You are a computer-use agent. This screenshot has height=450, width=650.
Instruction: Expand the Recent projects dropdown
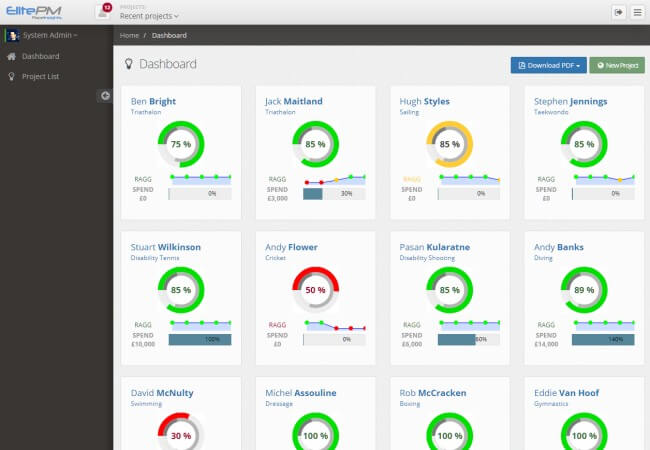[x=150, y=17]
